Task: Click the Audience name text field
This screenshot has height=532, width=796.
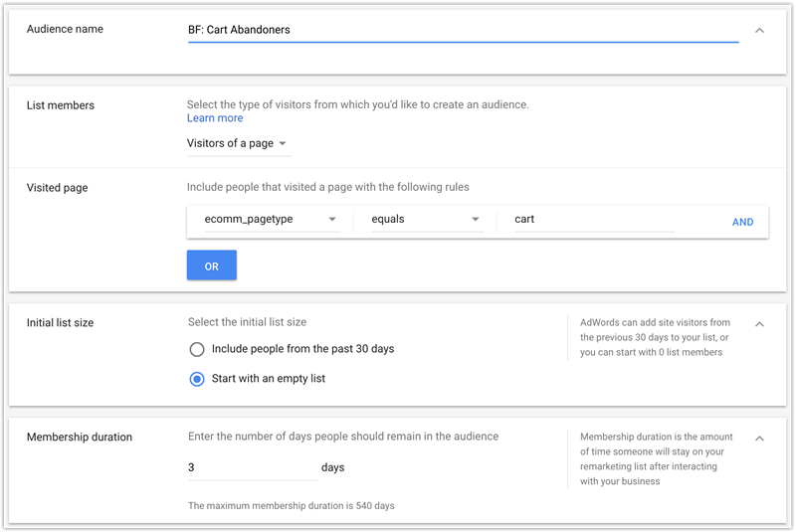Action: point(463,31)
